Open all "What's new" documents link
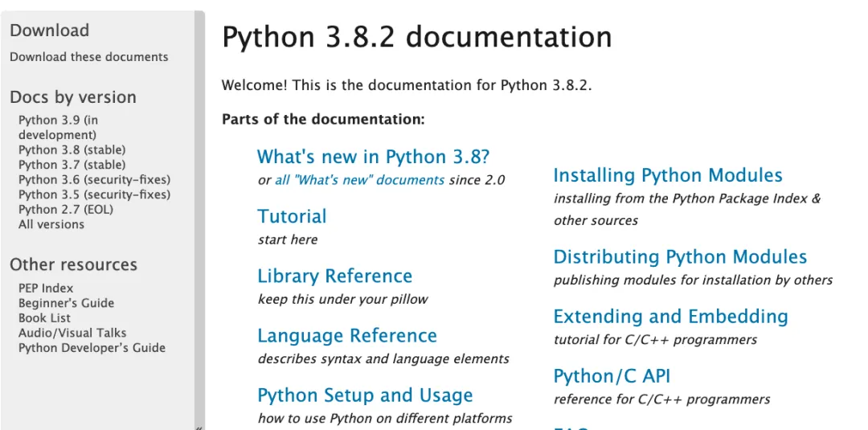The image size is (868, 430). (359, 180)
